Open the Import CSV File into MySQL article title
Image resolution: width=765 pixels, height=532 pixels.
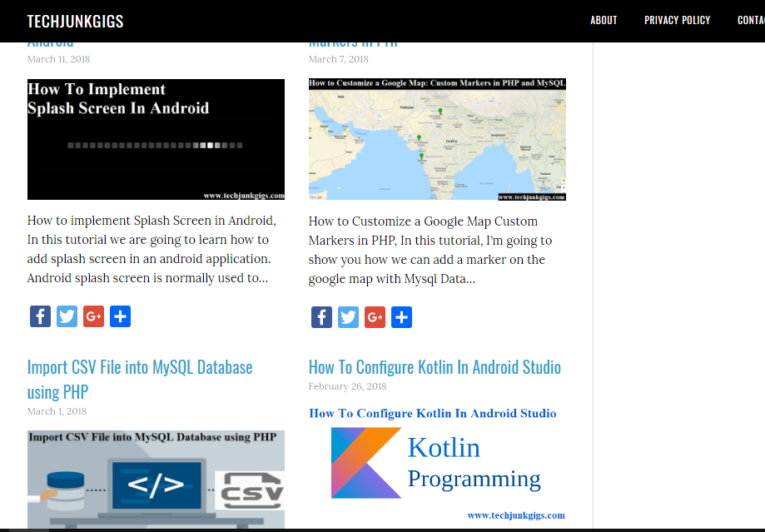[x=140, y=380]
